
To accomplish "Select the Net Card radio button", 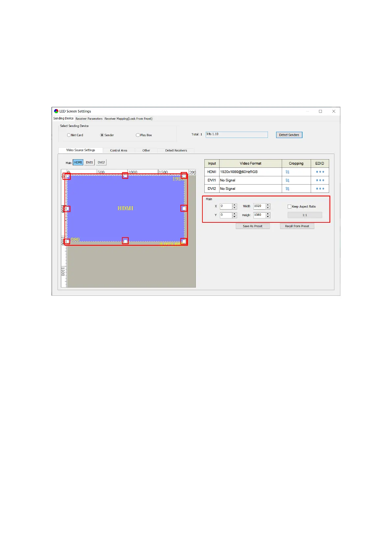I will (x=69, y=135).
